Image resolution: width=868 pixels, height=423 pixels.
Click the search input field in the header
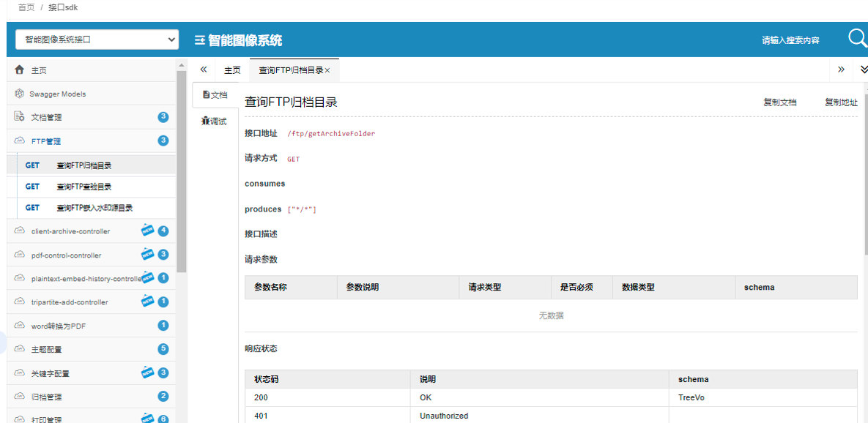[x=791, y=40]
